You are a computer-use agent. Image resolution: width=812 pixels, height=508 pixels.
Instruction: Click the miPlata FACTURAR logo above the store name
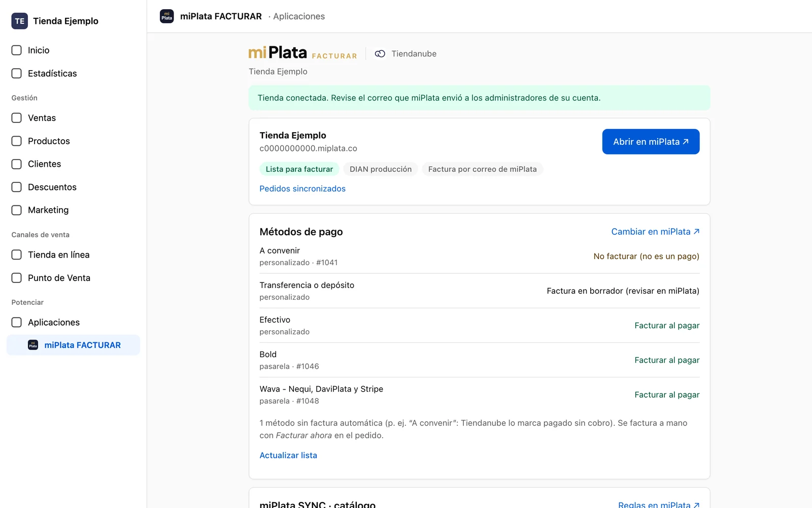[303, 53]
